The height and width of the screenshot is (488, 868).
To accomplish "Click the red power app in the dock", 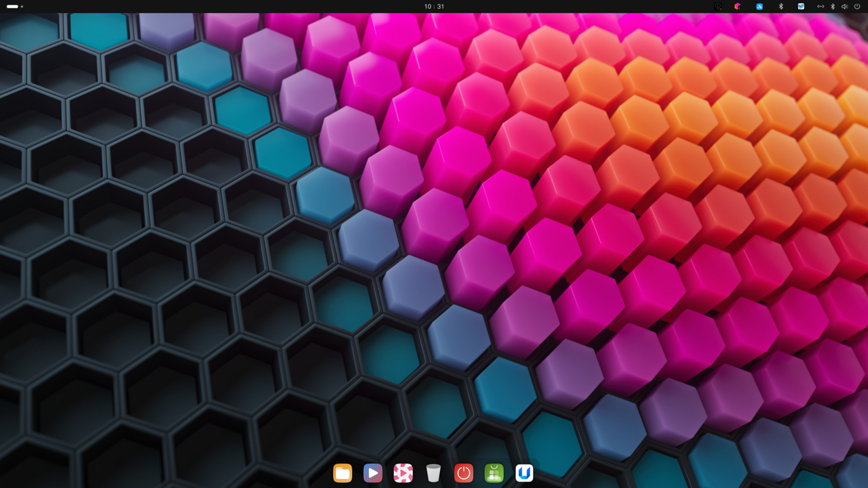I will 464,473.
